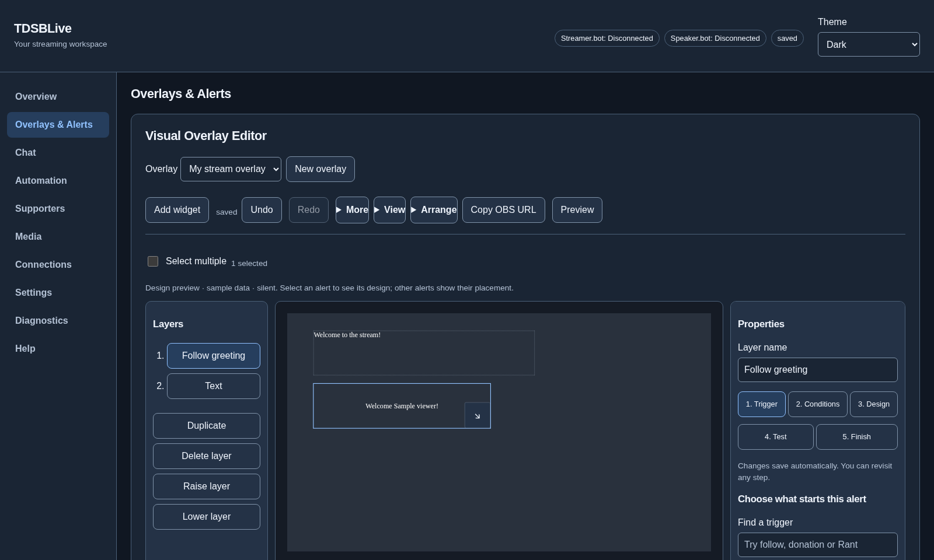Viewport: 934px width, 560px height.
Task: Click the saved status badge in the header
Action: tap(787, 38)
